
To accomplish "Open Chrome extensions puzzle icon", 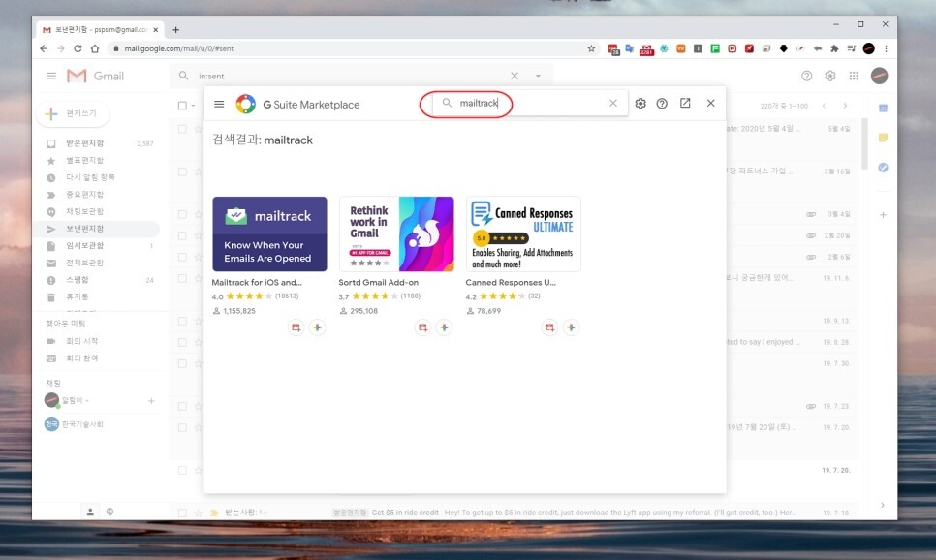I will pos(834,48).
